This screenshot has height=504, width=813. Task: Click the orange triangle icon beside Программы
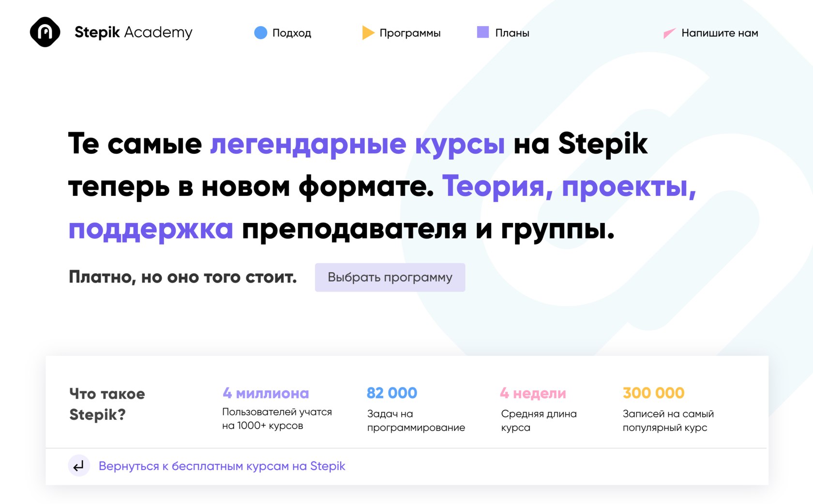368,32
